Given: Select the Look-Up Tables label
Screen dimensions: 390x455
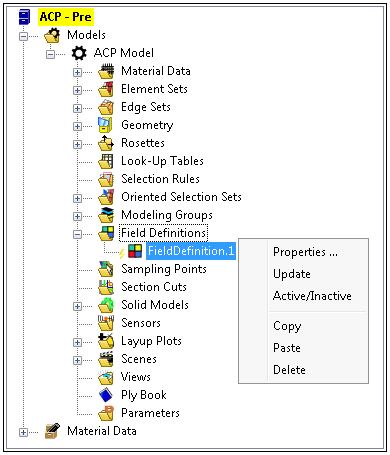Looking at the screenshot, I should click(x=162, y=161).
